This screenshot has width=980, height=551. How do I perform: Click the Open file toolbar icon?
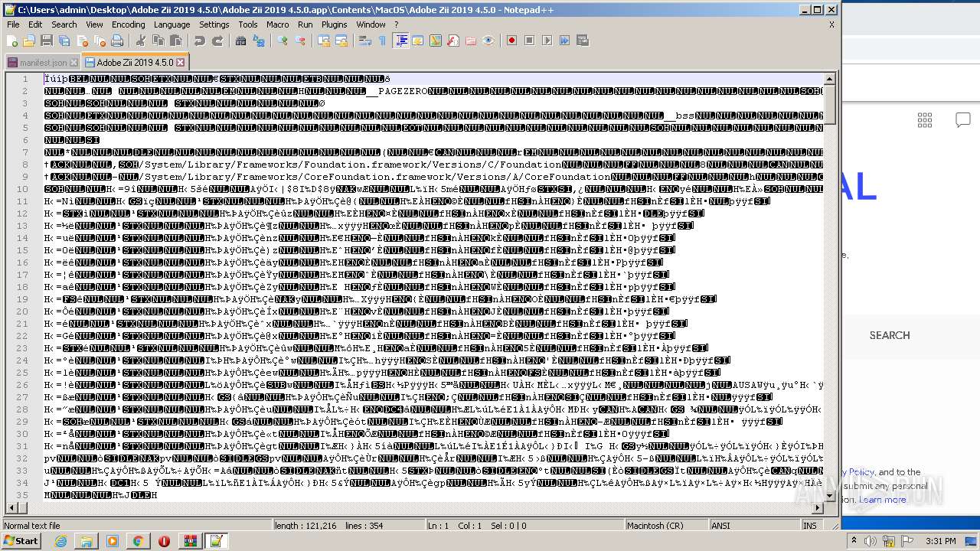point(29,41)
